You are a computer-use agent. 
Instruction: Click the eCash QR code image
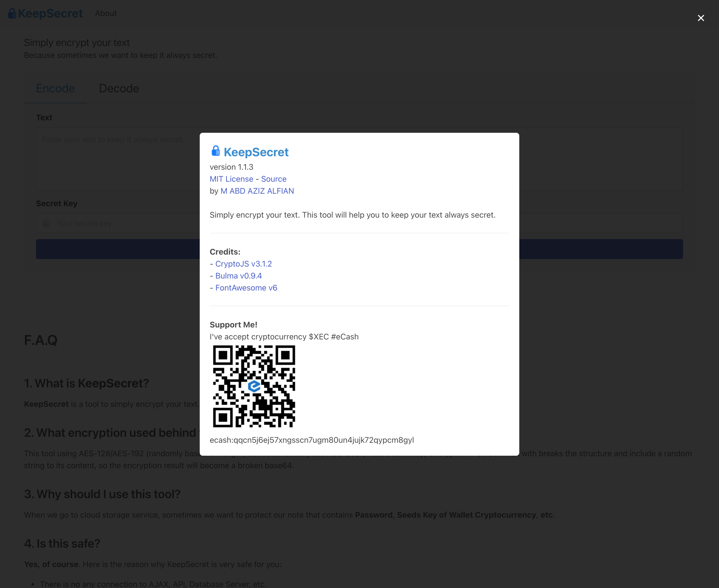coord(254,386)
